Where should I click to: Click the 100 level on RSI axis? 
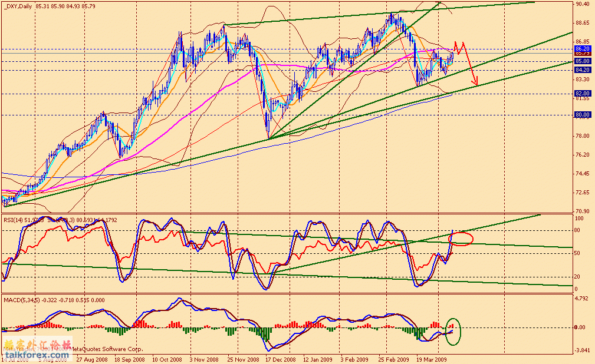tap(580, 219)
